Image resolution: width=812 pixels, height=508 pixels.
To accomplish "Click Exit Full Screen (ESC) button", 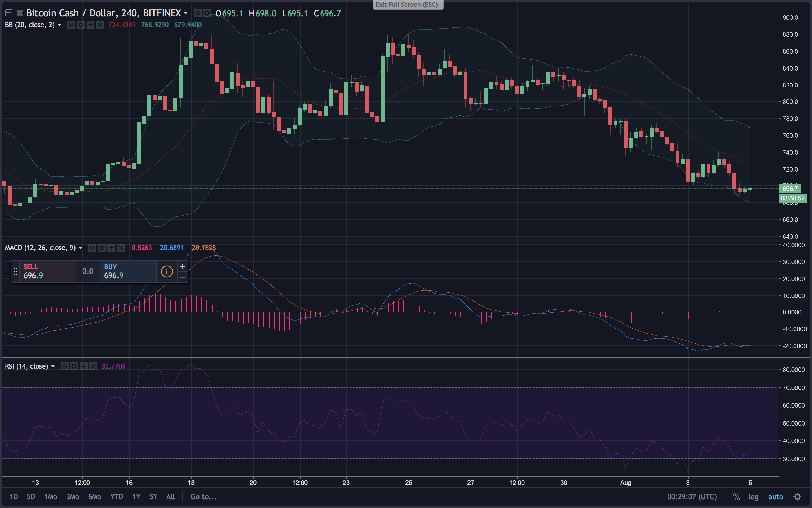I will pyautogui.click(x=408, y=5).
